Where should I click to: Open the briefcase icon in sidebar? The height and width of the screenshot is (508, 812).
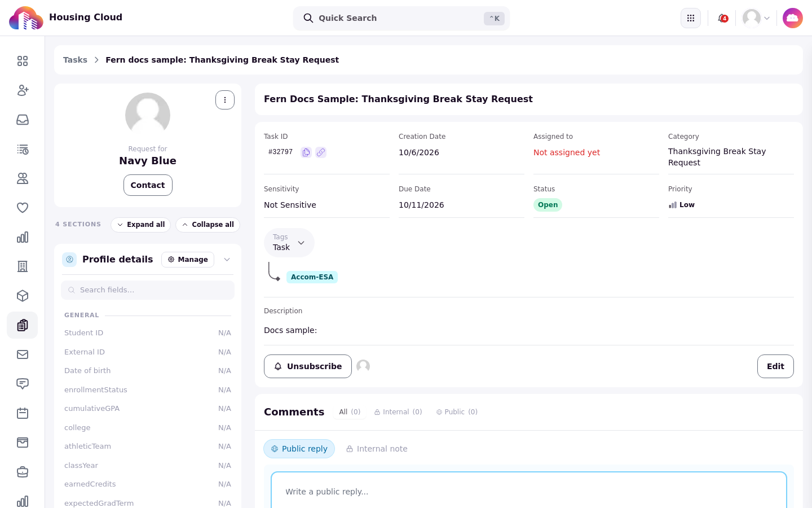pyautogui.click(x=23, y=472)
